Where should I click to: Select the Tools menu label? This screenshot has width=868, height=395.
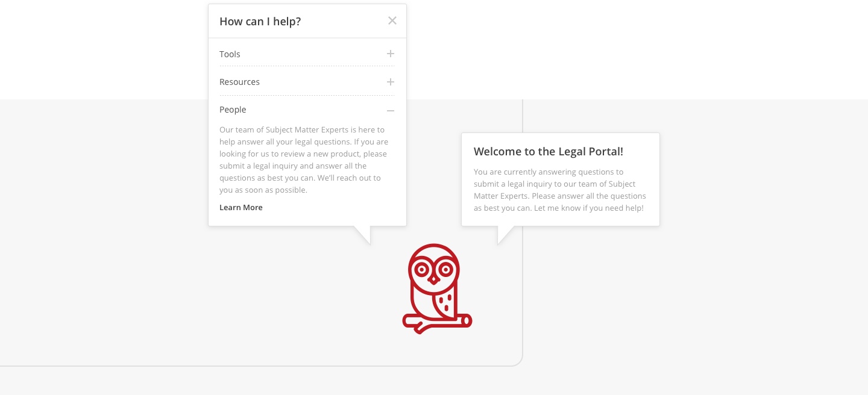point(230,54)
